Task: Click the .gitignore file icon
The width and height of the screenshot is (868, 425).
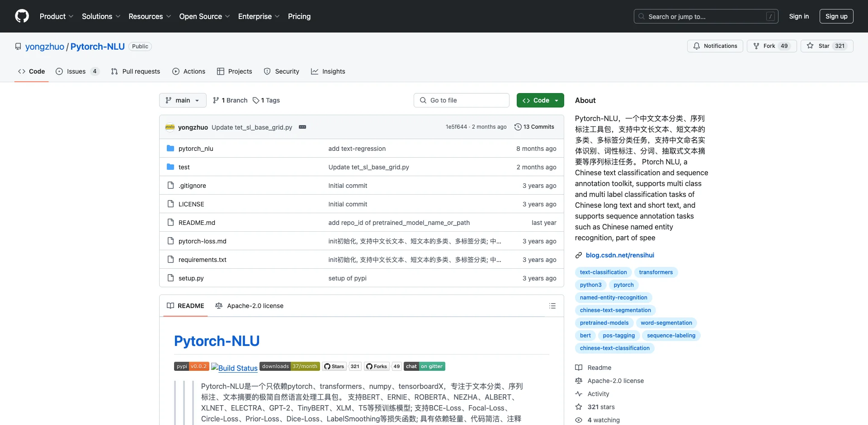Action: (170, 185)
